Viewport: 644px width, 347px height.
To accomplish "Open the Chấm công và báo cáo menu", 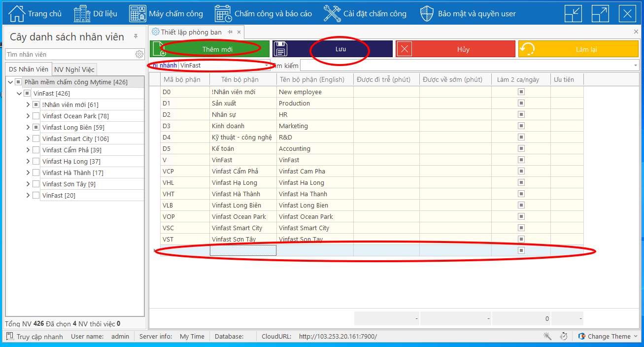I will tap(264, 13).
